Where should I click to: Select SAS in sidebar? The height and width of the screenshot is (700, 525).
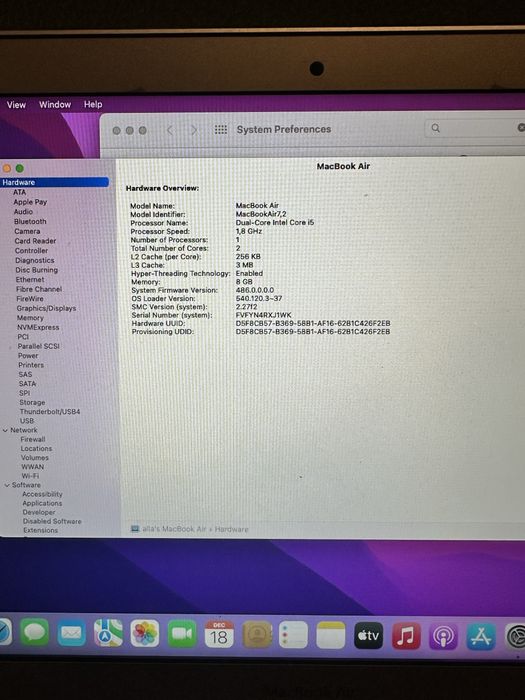(x=25, y=375)
